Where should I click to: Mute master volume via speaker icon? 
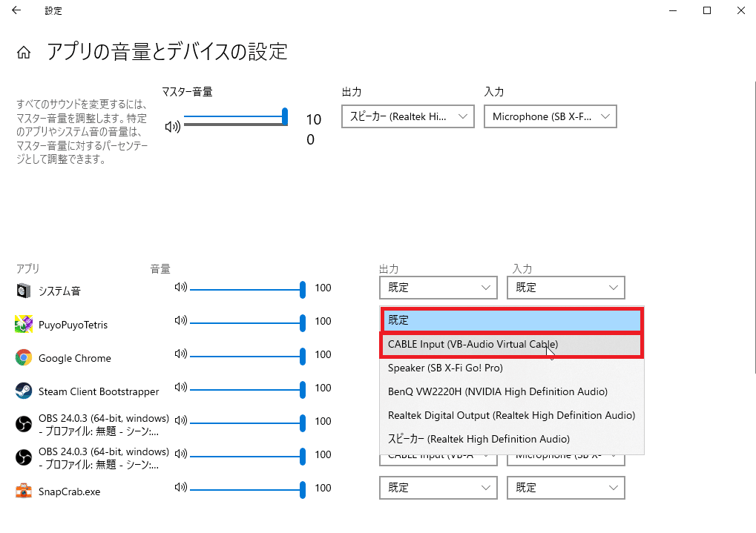tap(173, 127)
